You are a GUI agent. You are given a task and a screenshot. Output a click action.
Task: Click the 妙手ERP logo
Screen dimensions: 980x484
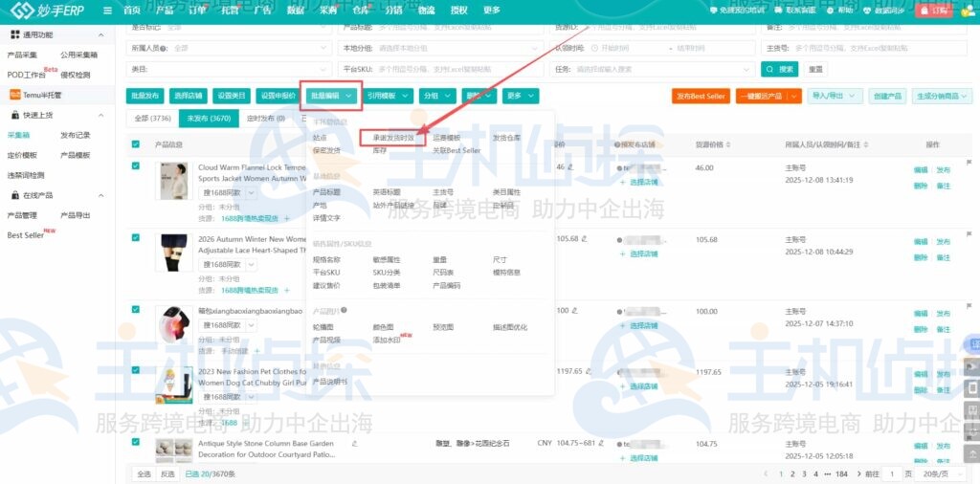coord(47,10)
